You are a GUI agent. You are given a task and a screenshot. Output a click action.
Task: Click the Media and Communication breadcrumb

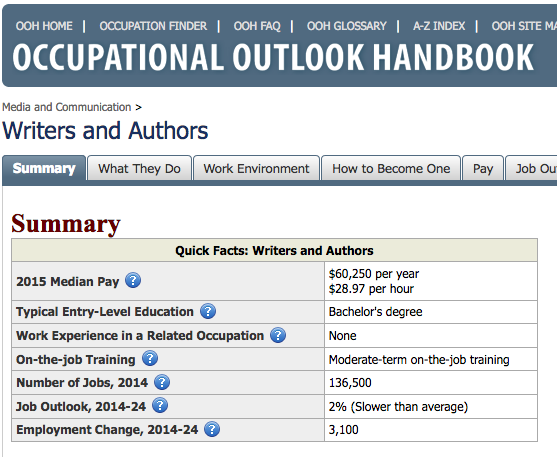coord(66,107)
